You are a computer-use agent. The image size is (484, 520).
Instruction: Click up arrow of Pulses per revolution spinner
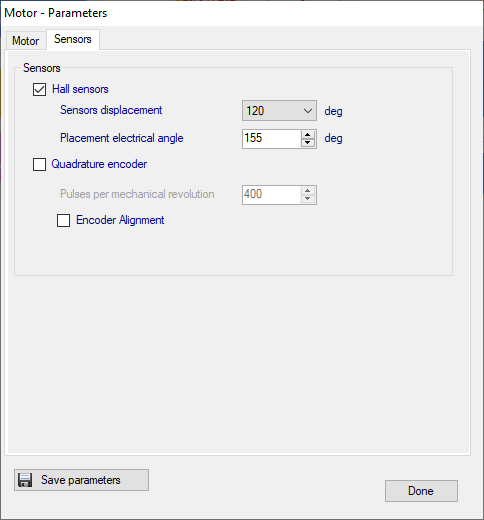[308, 191]
